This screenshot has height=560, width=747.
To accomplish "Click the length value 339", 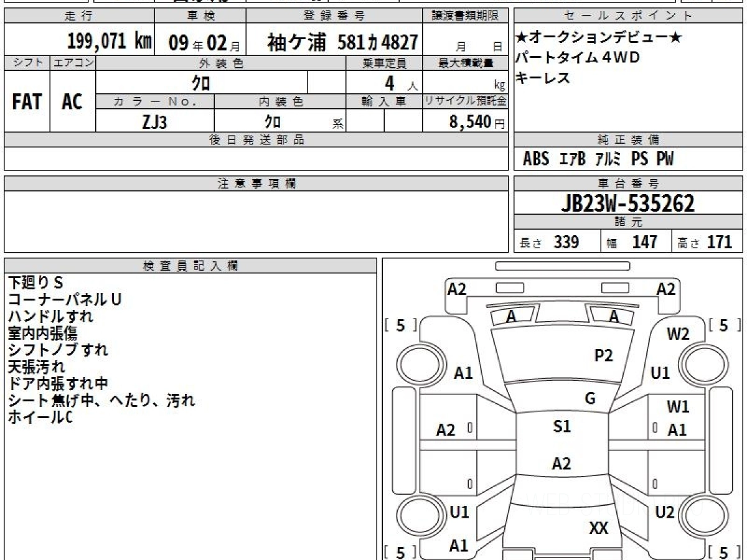I will point(566,242).
